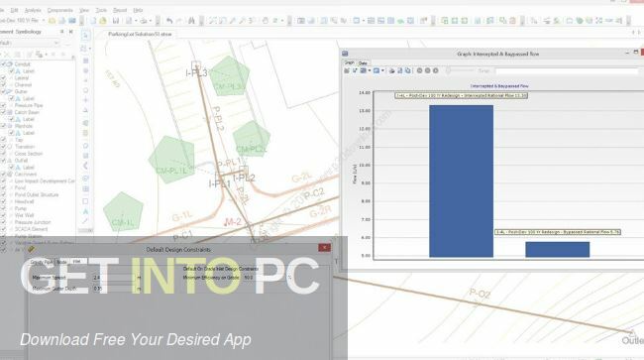
Task: Select the Pan hand tool
Action: point(266,21)
